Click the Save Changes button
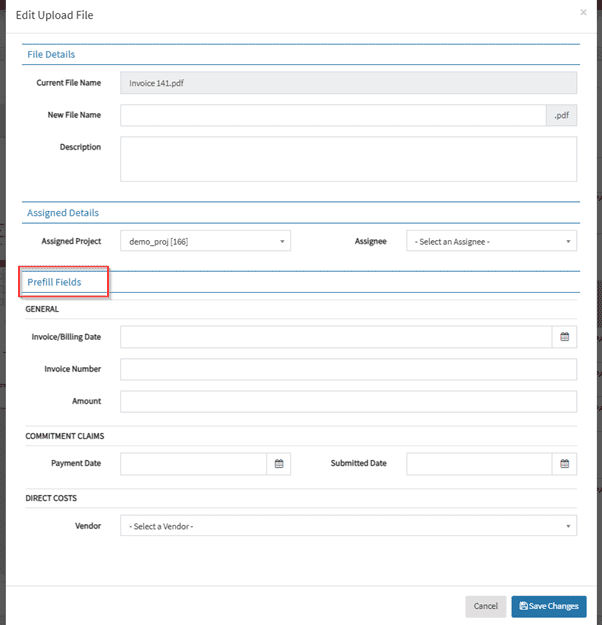 coord(548,606)
